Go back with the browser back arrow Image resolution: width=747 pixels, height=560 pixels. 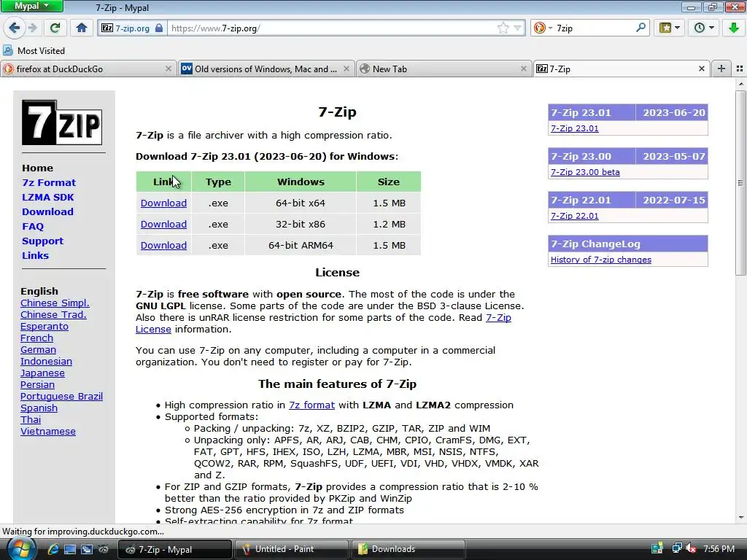pos(15,28)
